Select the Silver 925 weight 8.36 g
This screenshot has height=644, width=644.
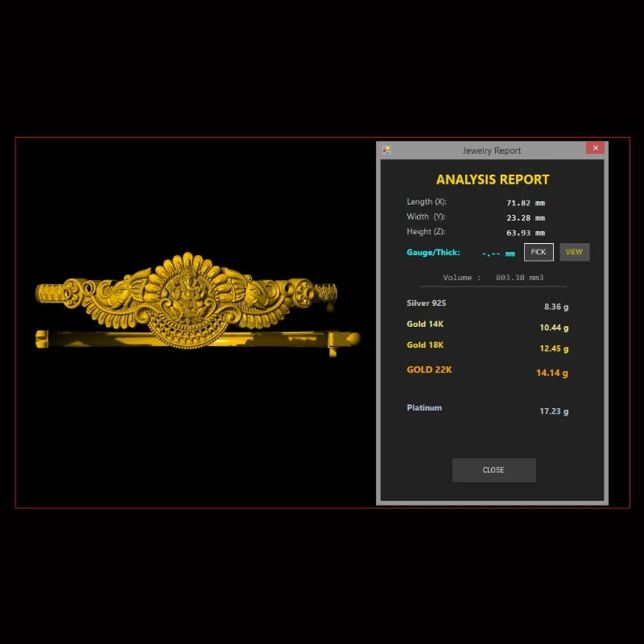556,307
